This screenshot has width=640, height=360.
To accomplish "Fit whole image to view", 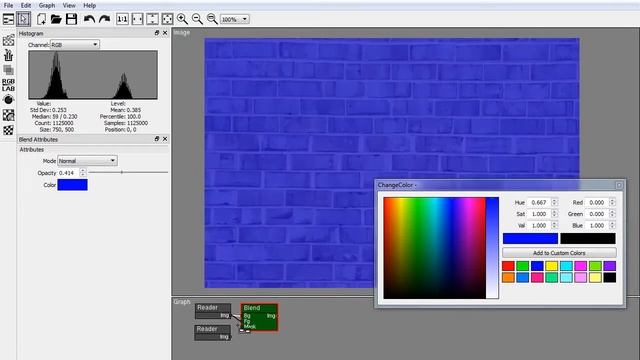I will (167, 19).
